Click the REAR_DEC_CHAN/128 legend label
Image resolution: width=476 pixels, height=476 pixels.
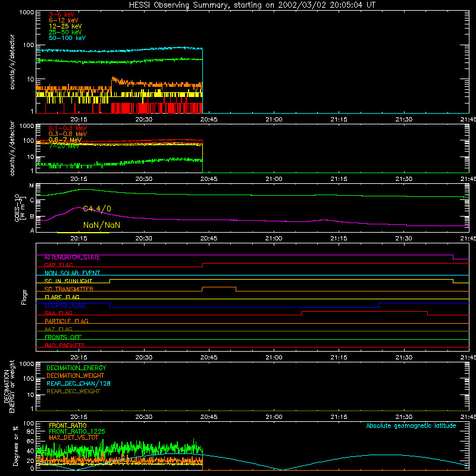click(x=79, y=384)
